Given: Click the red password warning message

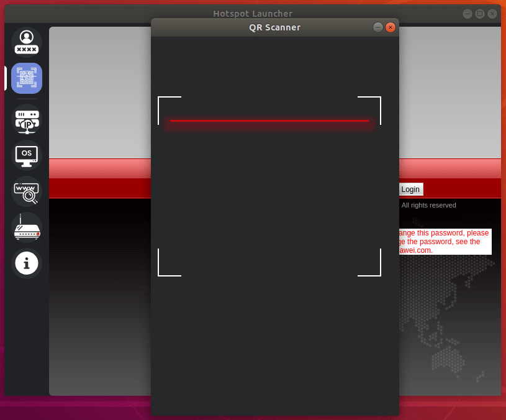Looking at the screenshot, I should (x=445, y=242).
